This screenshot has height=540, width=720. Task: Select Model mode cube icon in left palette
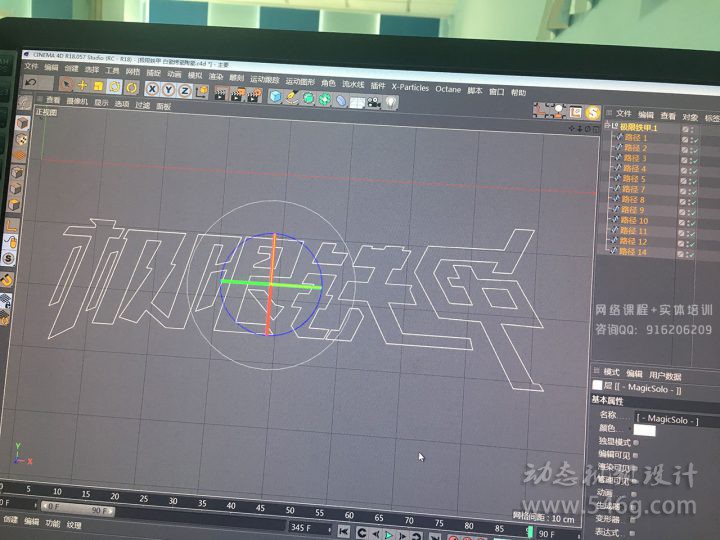22,123
